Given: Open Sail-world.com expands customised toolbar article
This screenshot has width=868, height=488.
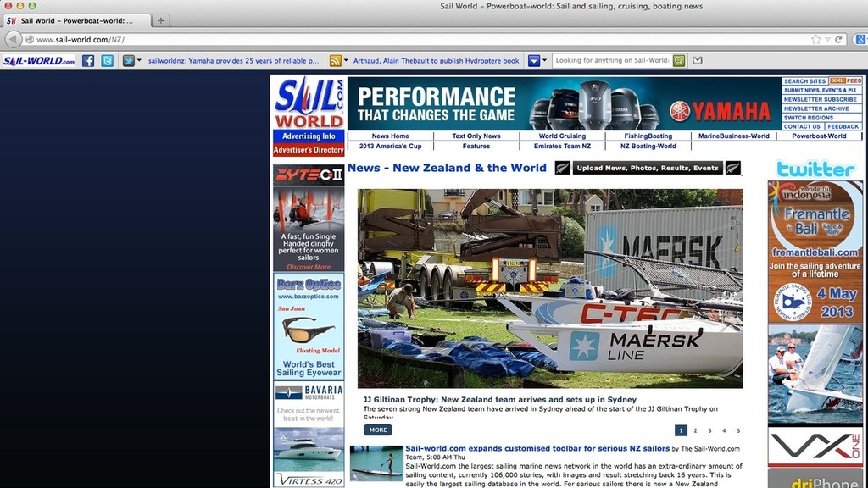Looking at the screenshot, I should click(x=537, y=449).
